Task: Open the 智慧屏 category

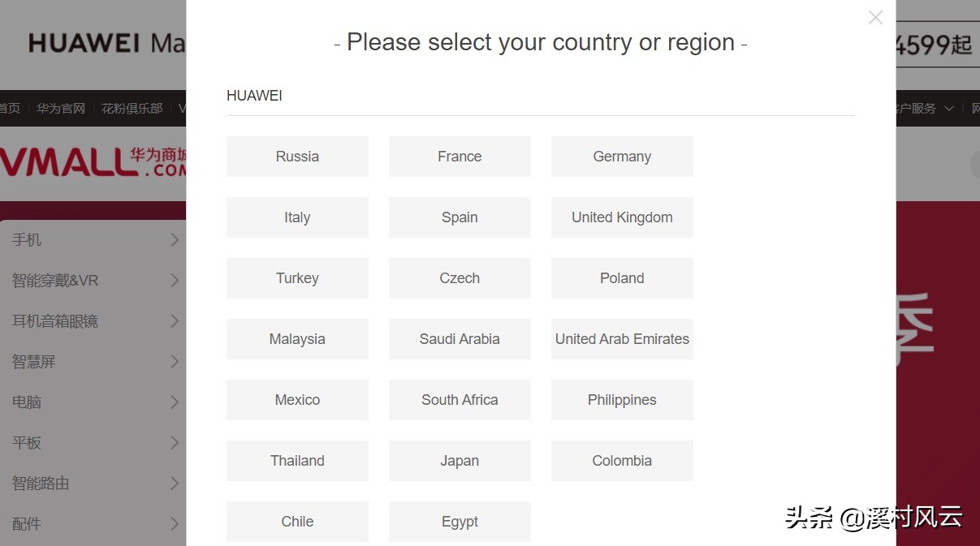Action: [34, 362]
